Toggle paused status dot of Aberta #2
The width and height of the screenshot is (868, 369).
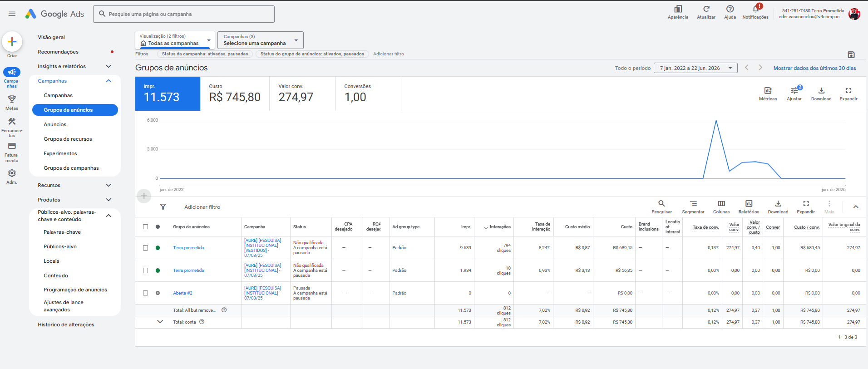coord(158,293)
